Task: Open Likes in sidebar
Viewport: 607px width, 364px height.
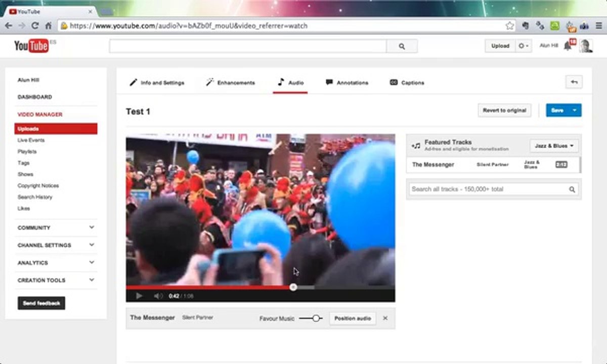Action: [x=24, y=209]
